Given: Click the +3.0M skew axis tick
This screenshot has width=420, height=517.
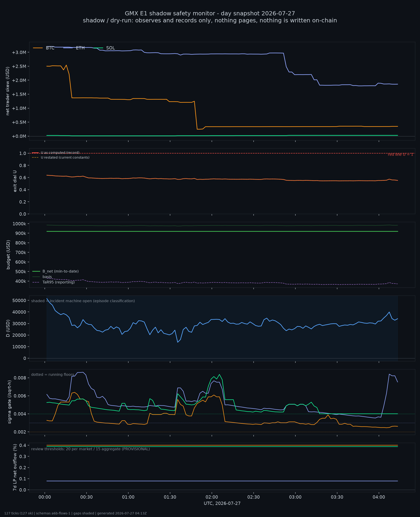Looking at the screenshot, I should (x=19, y=52).
